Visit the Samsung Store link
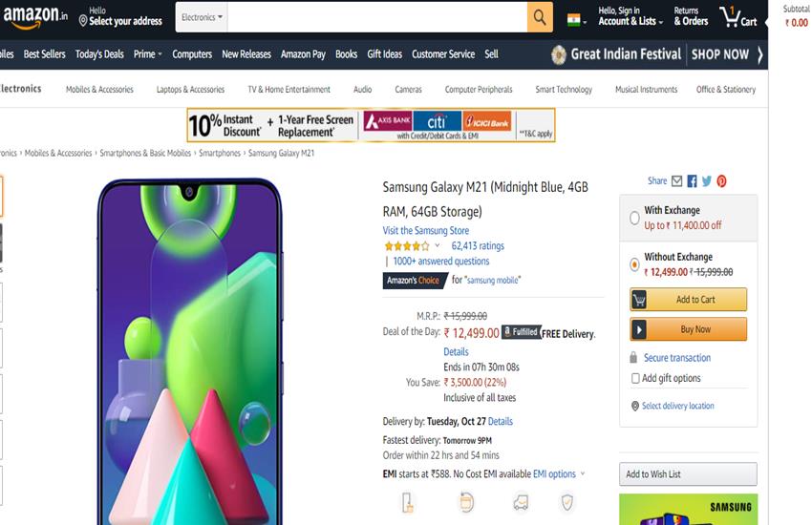Viewport: 812px width, 525px height. pos(426,230)
